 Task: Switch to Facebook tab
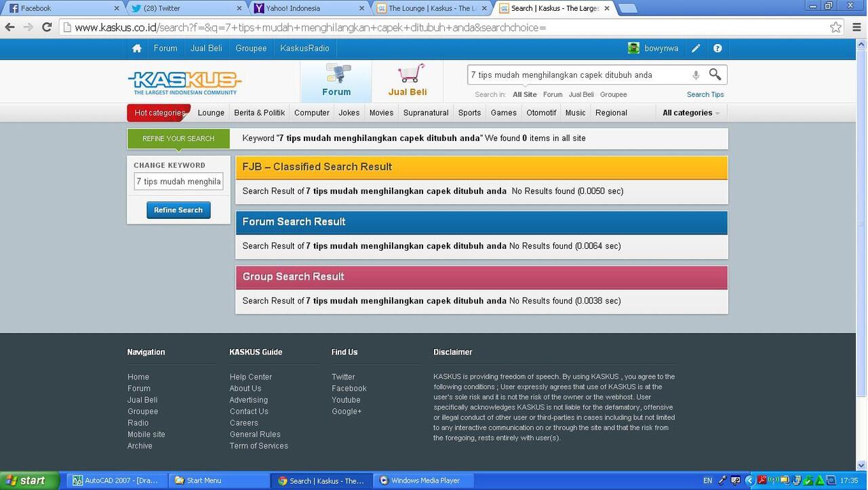point(61,8)
